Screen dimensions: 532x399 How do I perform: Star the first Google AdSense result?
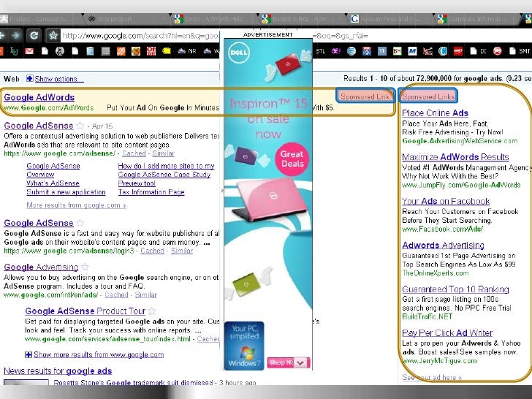81,126
